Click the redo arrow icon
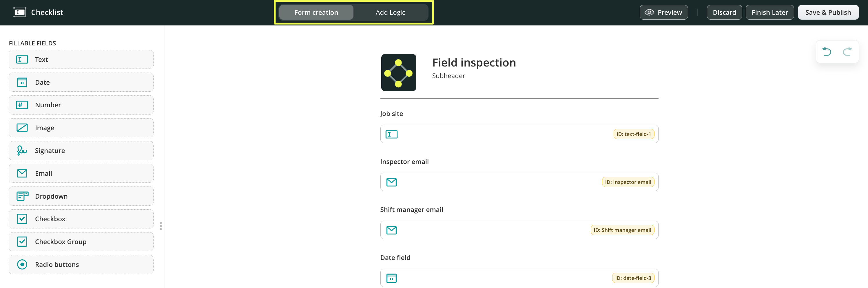The height and width of the screenshot is (288, 868). 847,51
